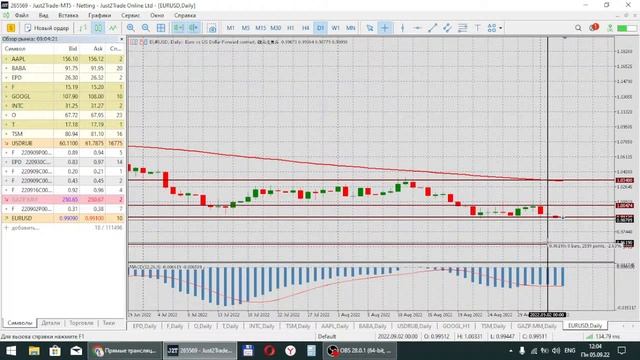The width and height of the screenshot is (640, 360).
Task: Open the search magnifier in toolbar
Action: (x=578, y=28)
